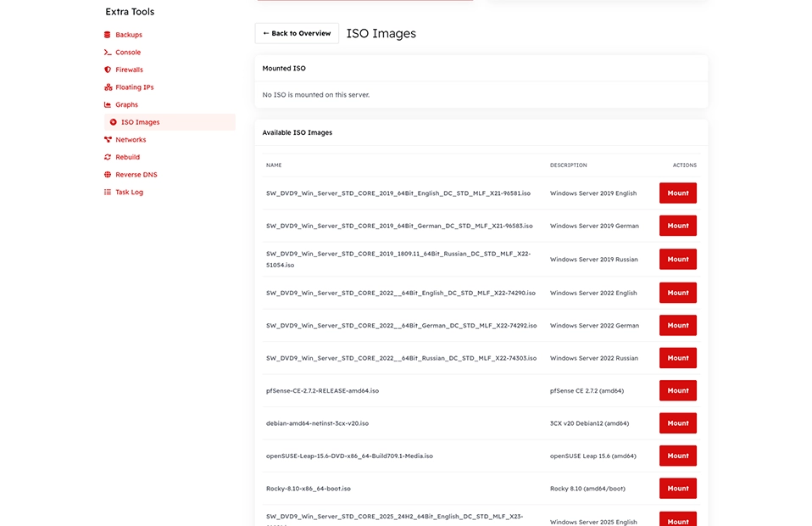This screenshot has height=526, width=812.
Task: Click the pfSense-CE-2.7.2-RELEASE-amd64.iso file name
Action: coord(322,391)
